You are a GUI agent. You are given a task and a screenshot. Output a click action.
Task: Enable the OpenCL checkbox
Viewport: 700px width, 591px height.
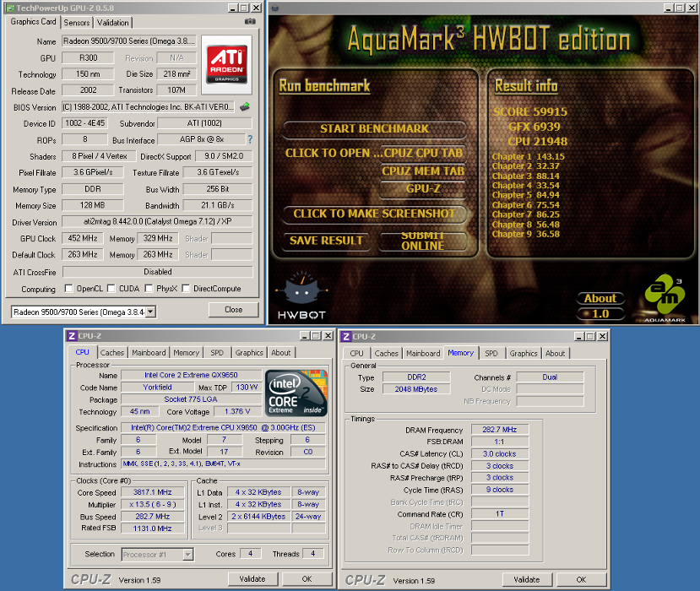click(x=68, y=289)
